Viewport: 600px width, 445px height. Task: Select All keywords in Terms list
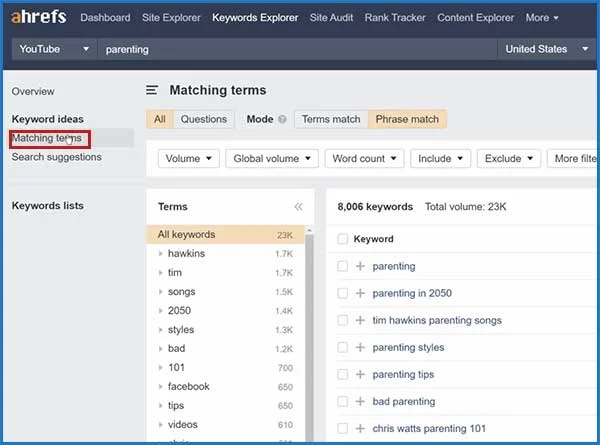[225, 235]
